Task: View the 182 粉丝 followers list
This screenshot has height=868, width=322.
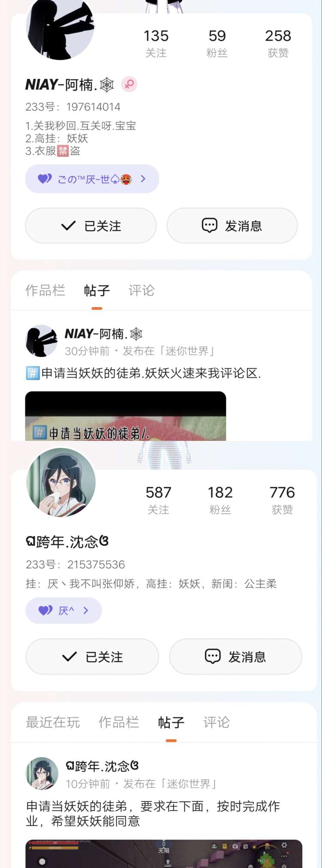Action: tap(220, 500)
